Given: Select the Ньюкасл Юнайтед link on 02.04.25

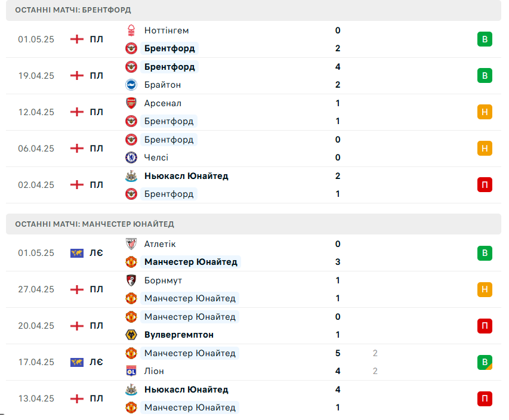Looking at the screenshot, I should 186,176.
